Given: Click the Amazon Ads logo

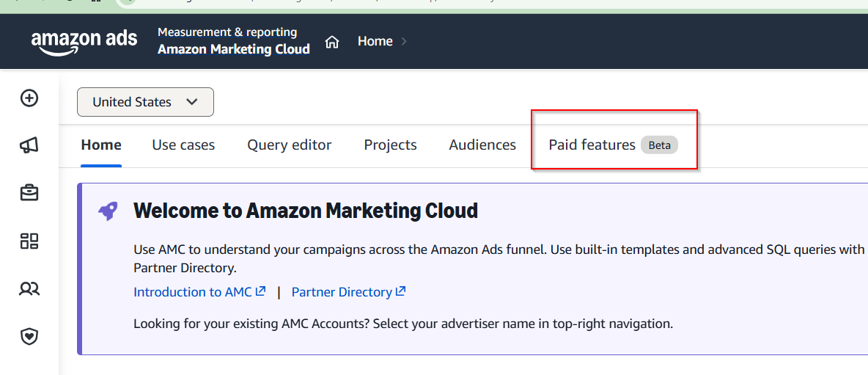Looking at the screenshot, I should coord(84,42).
